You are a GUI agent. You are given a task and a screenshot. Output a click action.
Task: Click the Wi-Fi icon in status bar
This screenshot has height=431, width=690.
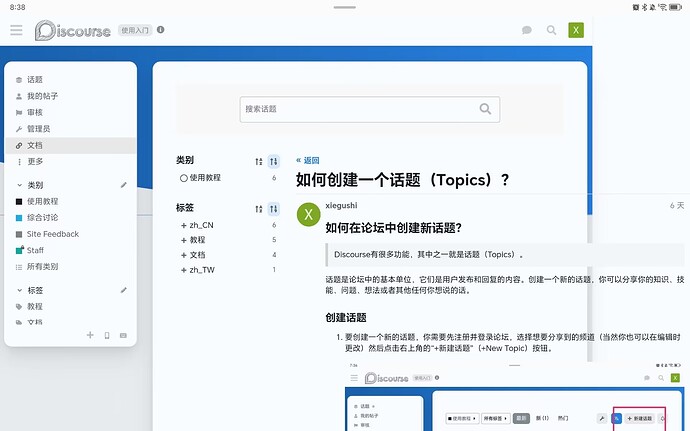(663, 7)
